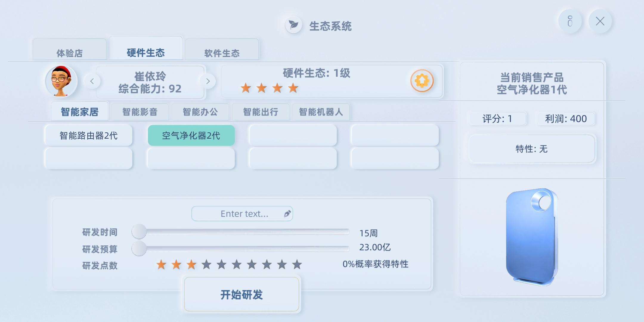Screen dimensions: 644x322
Task: Click the pencil edit icon in name field
Action: pos(287,213)
